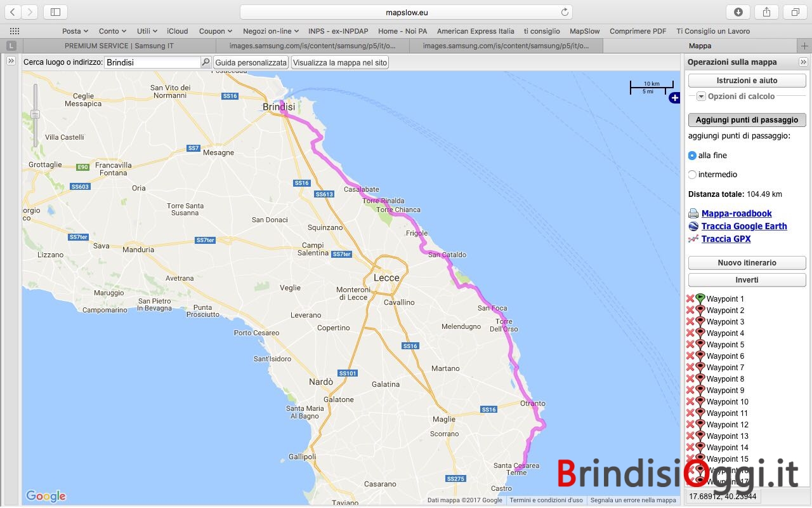This screenshot has width=812, height=508.
Task: Delete Waypoint 13 with red X
Action: (x=690, y=436)
